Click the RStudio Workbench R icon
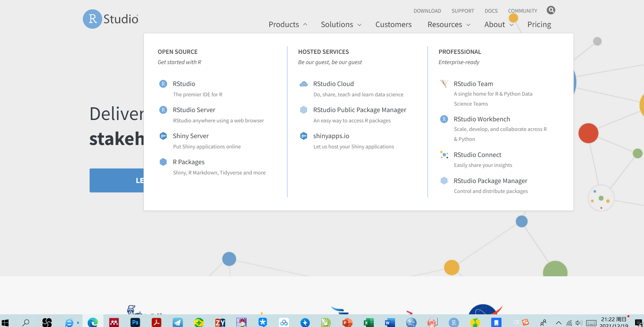This screenshot has width=644, height=327. click(x=444, y=119)
